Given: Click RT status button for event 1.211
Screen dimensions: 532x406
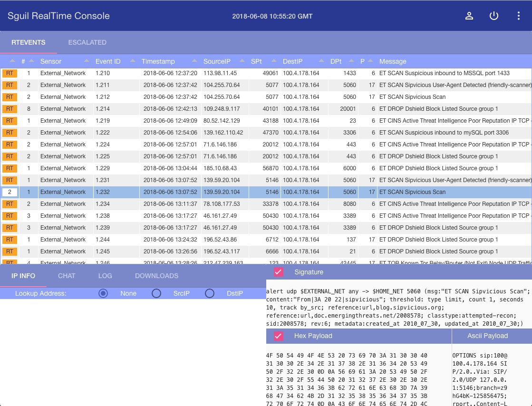Looking at the screenshot, I should point(10,85).
